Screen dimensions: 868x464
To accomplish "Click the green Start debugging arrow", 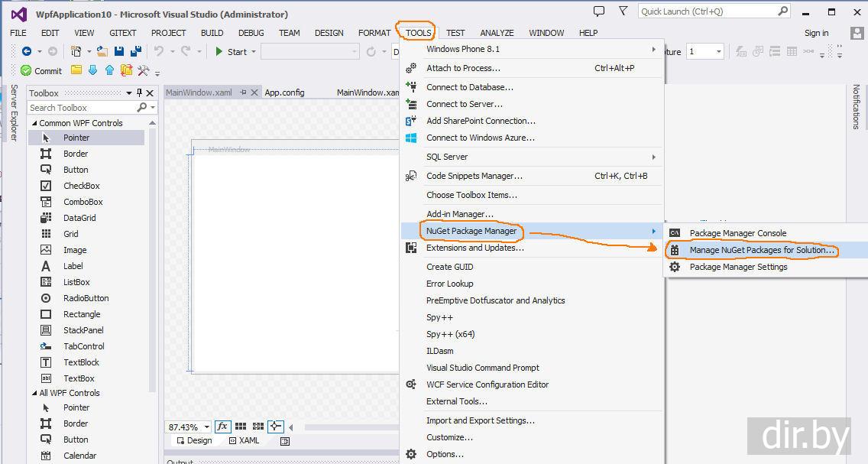I will (219, 51).
